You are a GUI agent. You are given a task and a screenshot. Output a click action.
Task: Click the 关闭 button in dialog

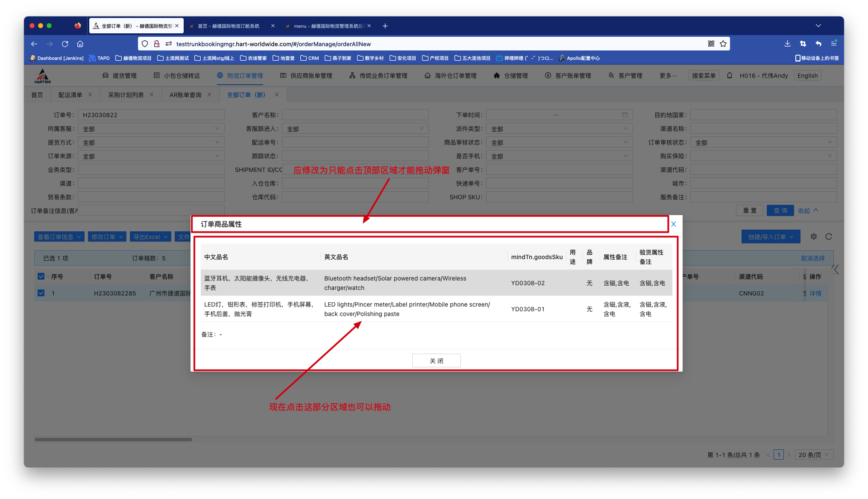436,360
